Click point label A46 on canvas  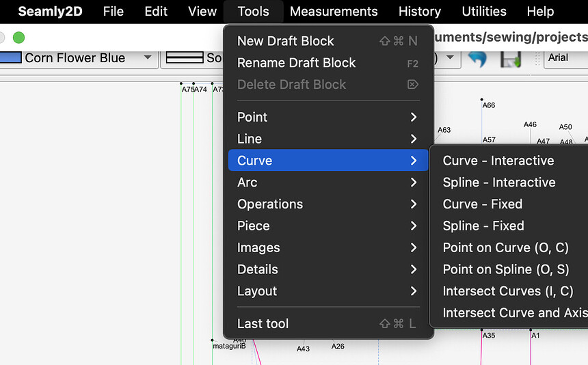pyautogui.click(x=530, y=124)
